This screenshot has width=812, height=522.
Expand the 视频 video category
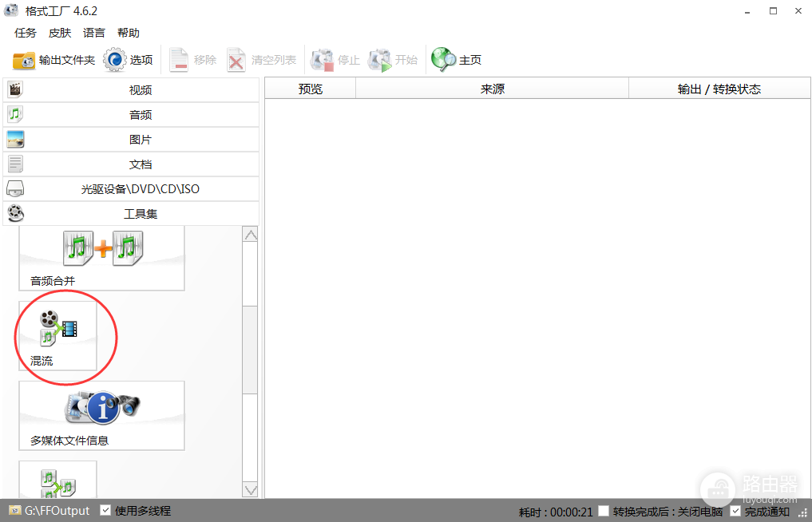(x=131, y=90)
